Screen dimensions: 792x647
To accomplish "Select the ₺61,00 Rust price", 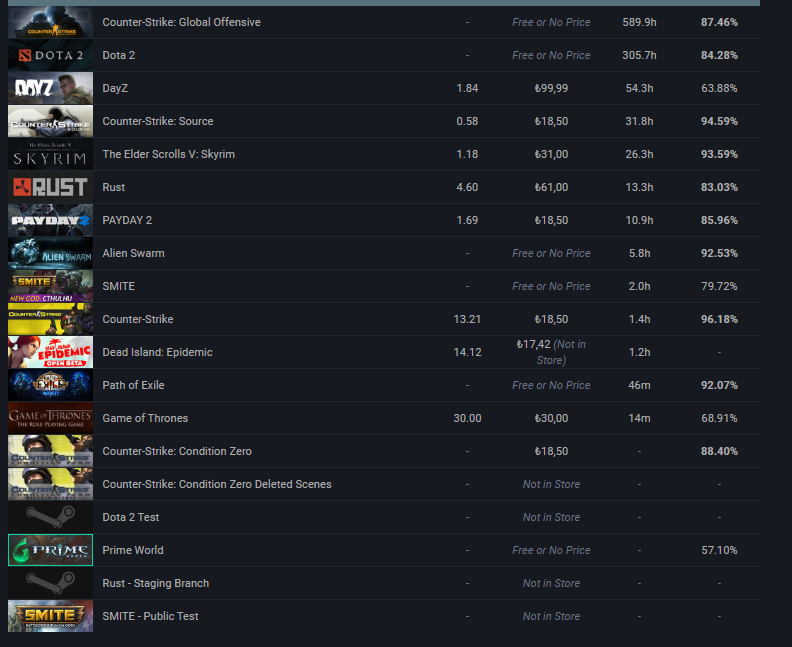I will [x=551, y=187].
